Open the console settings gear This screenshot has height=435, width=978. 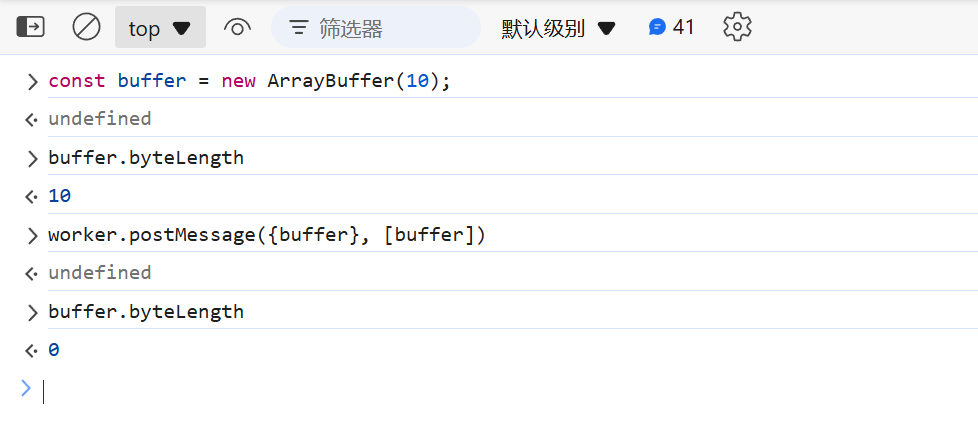pos(737,27)
